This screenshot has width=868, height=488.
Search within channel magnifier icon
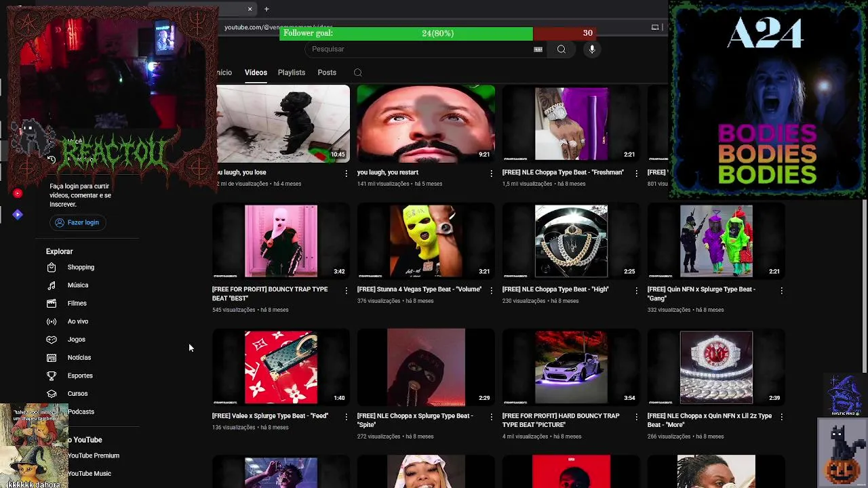[x=358, y=73]
